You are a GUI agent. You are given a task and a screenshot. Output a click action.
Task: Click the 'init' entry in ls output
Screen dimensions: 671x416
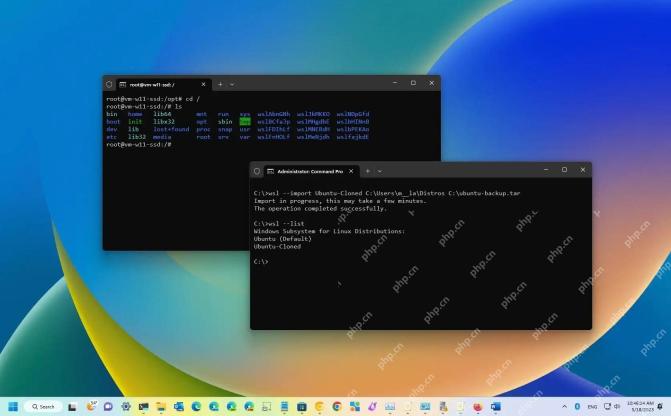135,122
